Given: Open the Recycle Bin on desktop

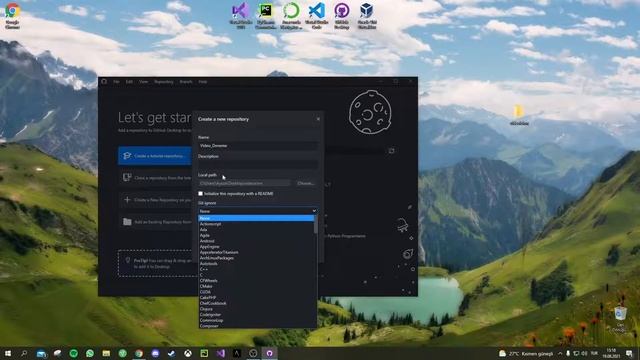Looking at the screenshot, I should pos(620,319).
